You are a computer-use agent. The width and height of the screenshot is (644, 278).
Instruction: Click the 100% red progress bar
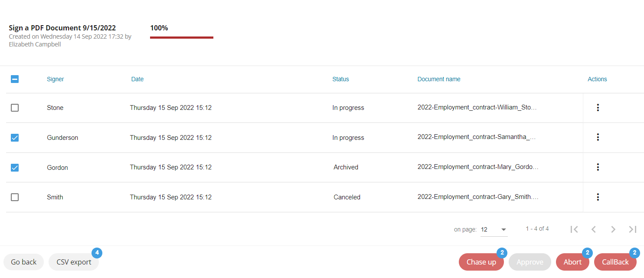(x=182, y=37)
